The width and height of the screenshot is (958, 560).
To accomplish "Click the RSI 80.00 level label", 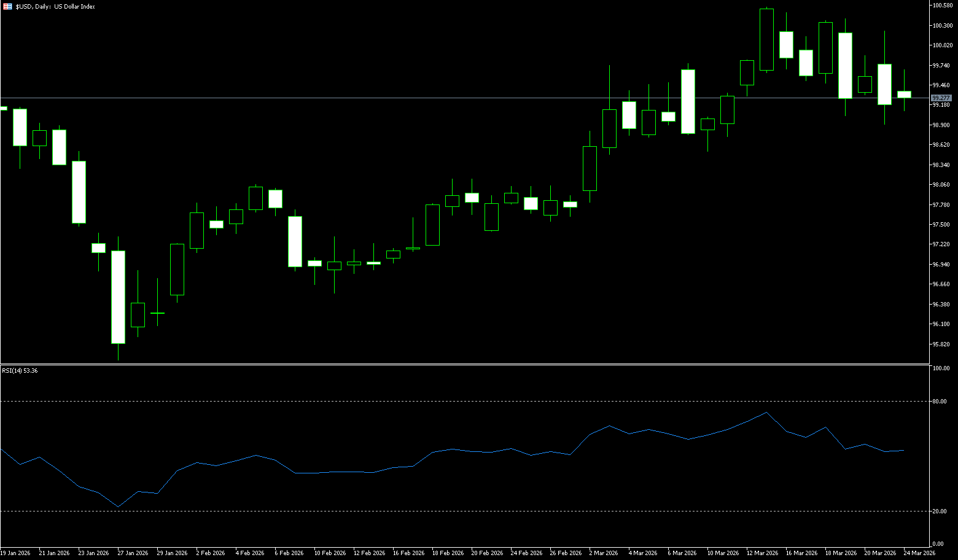I will [x=939, y=402].
